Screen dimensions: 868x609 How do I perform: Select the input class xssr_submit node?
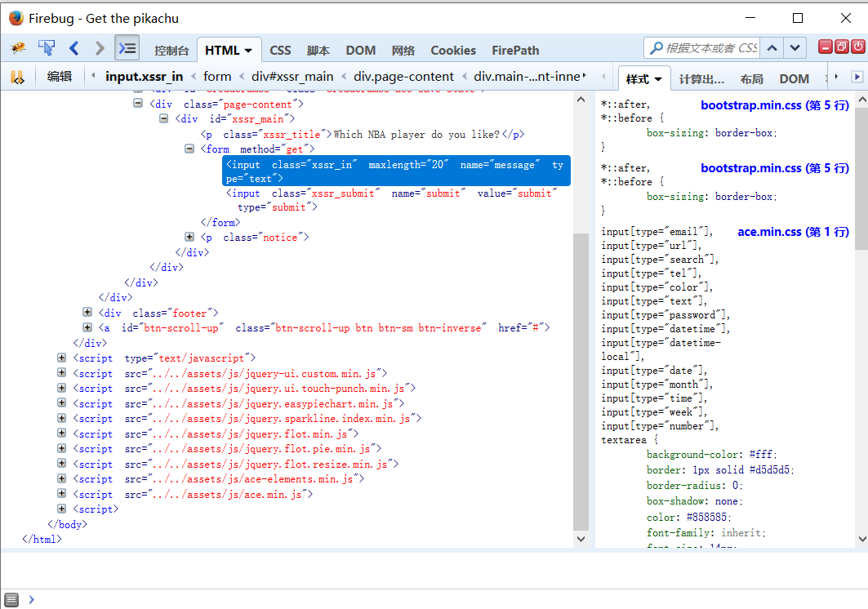pos(391,200)
